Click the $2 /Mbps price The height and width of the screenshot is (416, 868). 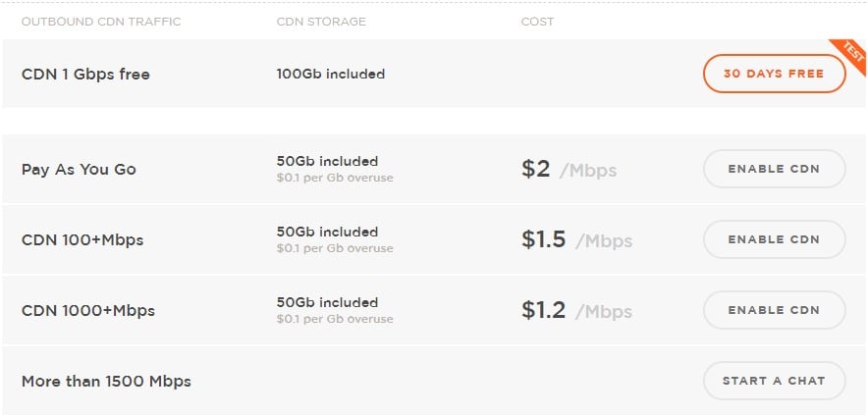click(569, 170)
